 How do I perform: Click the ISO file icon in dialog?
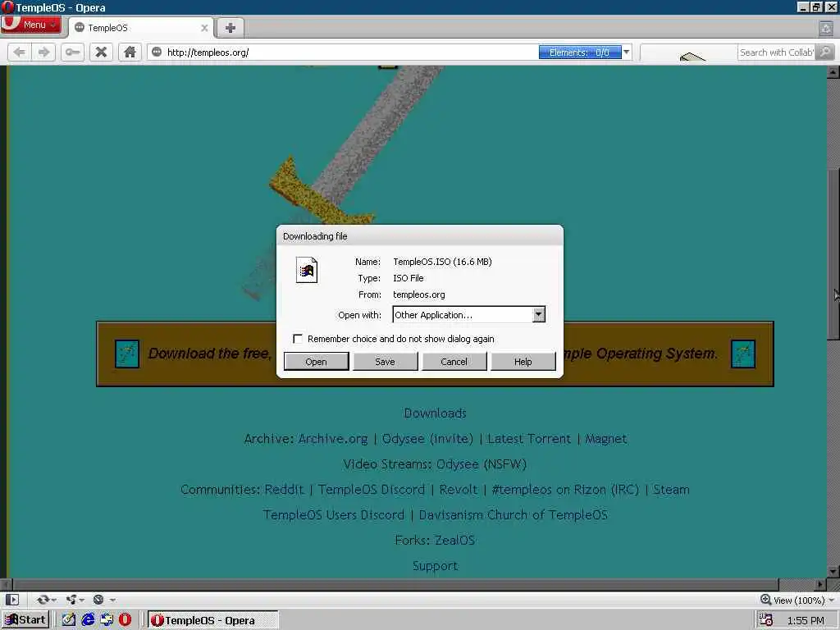[307, 269]
